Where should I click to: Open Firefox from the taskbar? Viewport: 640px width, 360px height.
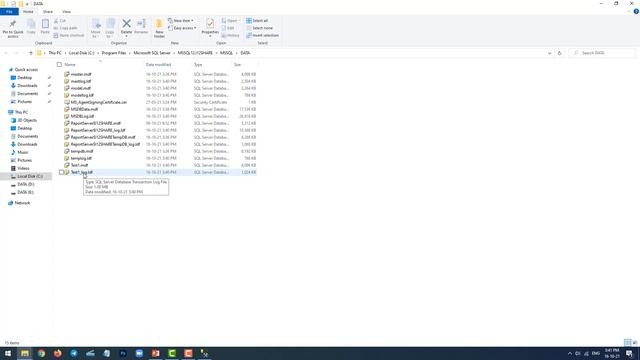(58, 353)
